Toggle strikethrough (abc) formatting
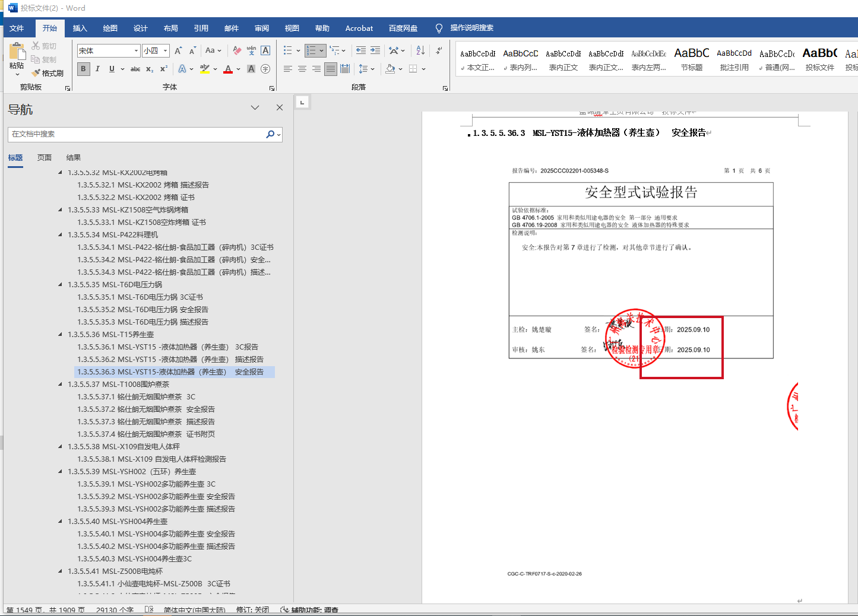Screen dimensions: 858x616 [x=135, y=69]
